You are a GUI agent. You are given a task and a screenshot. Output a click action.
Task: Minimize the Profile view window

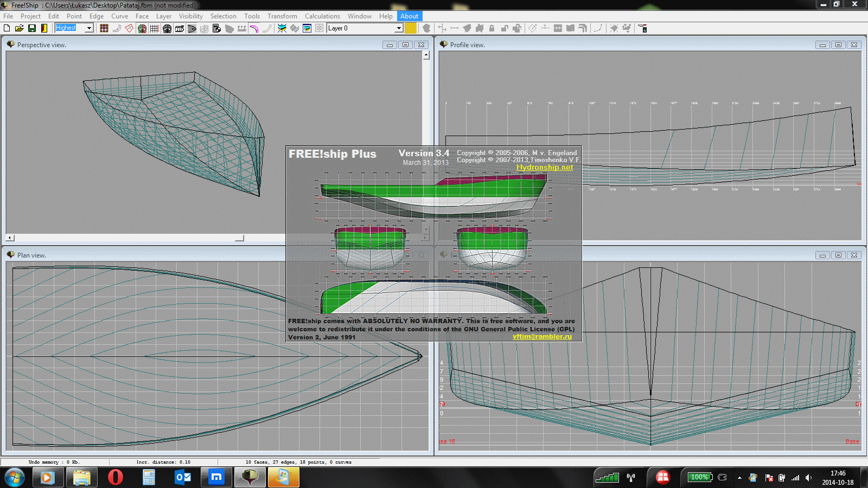click(x=822, y=45)
